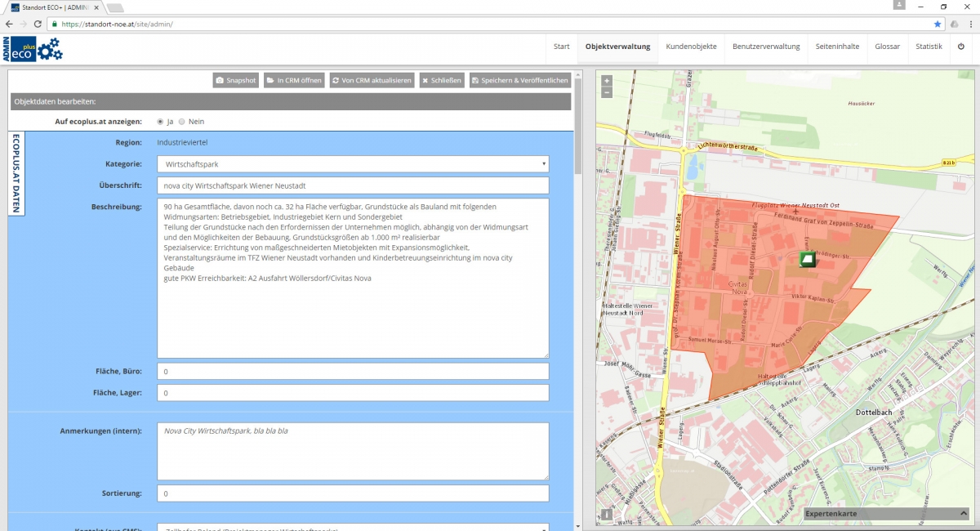This screenshot has height=531, width=980.
Task: Select the ECOPLUS.AT DATEN vertical tab
Action: coord(16,174)
